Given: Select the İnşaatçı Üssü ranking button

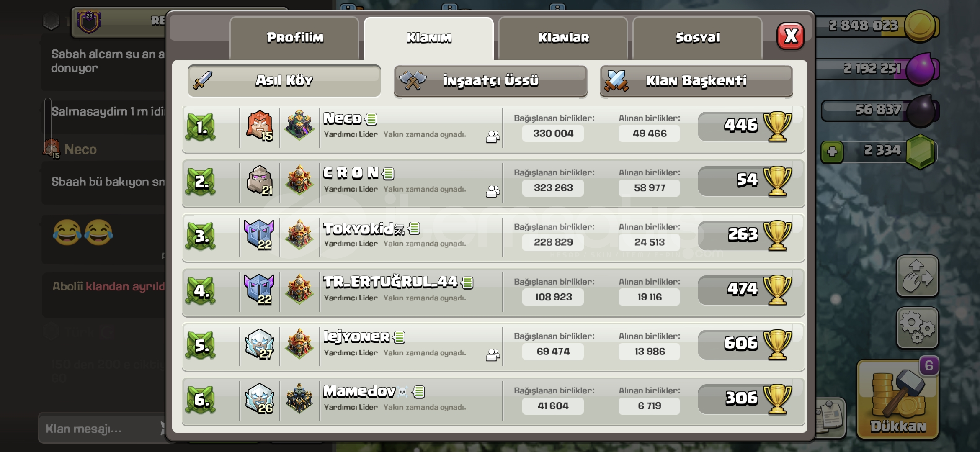Looking at the screenshot, I should (490, 81).
